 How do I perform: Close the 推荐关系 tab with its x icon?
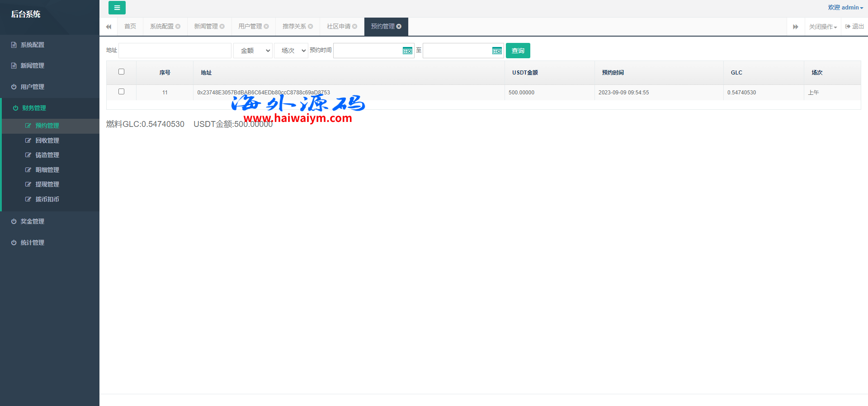pos(311,27)
